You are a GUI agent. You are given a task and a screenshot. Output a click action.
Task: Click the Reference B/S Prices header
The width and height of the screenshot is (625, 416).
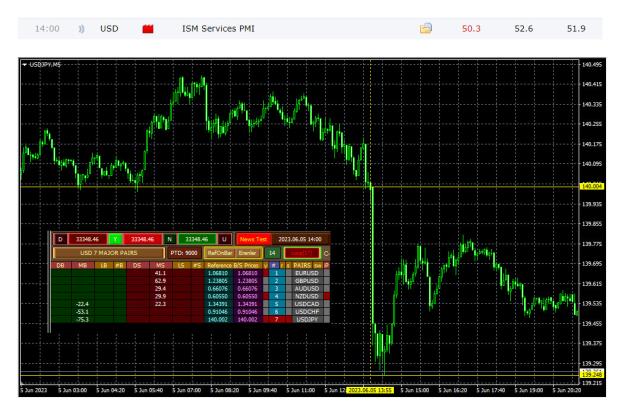point(233,265)
